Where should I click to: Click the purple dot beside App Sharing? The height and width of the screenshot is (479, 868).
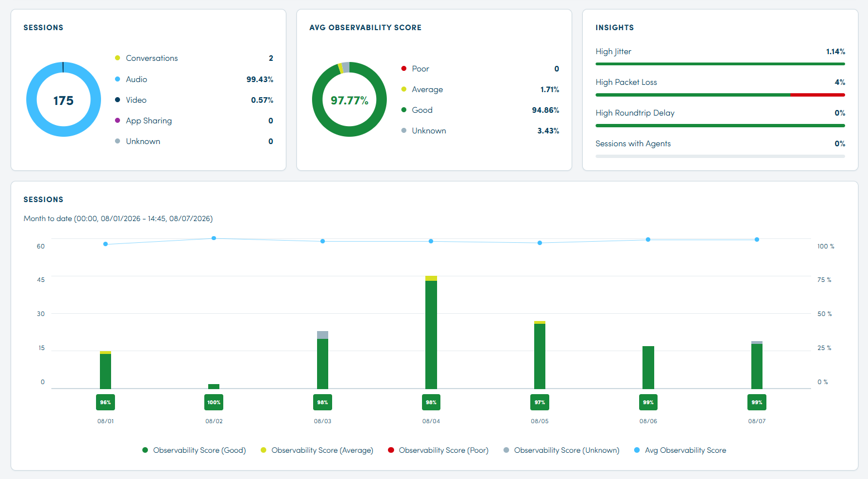[117, 121]
